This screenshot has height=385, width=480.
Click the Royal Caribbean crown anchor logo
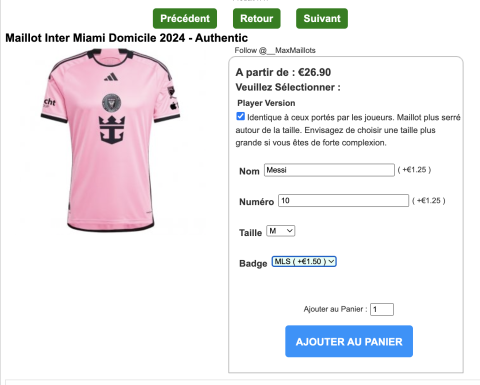pos(112,130)
